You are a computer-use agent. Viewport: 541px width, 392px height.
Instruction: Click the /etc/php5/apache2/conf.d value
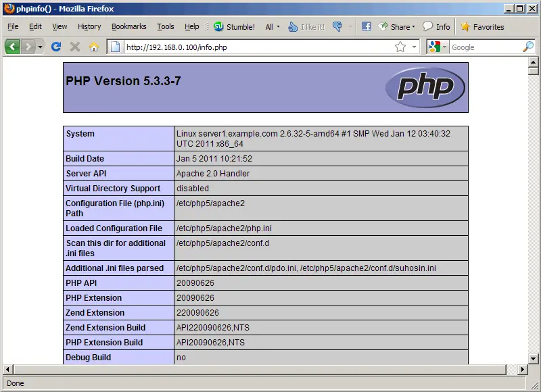click(x=222, y=243)
